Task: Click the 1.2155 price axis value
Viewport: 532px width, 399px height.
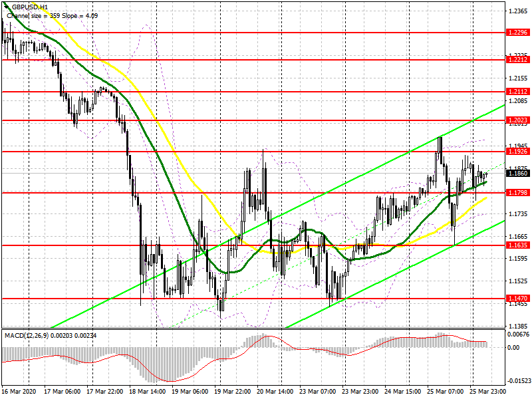Action: click(518, 78)
